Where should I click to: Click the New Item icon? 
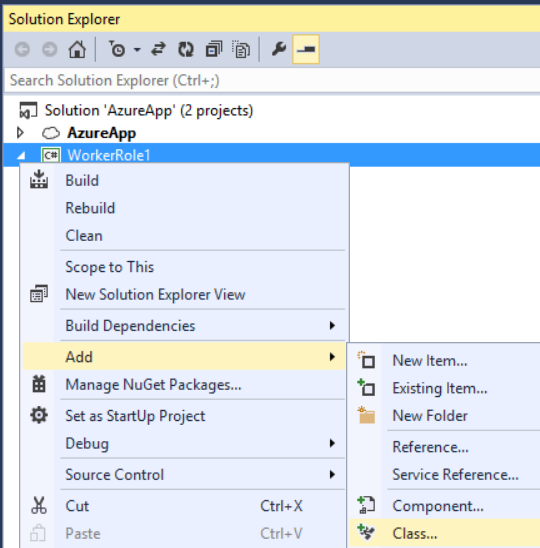[366, 360]
